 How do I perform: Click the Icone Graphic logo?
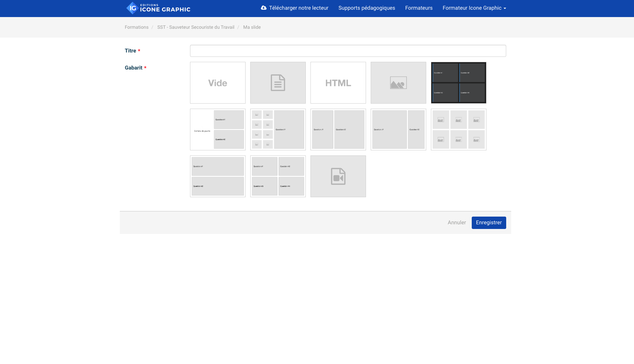[158, 8]
